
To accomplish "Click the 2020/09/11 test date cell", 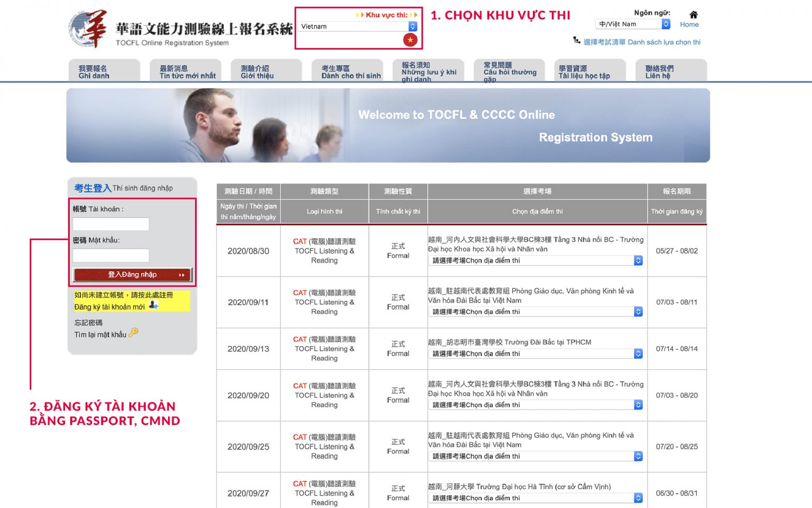I will tap(248, 302).
